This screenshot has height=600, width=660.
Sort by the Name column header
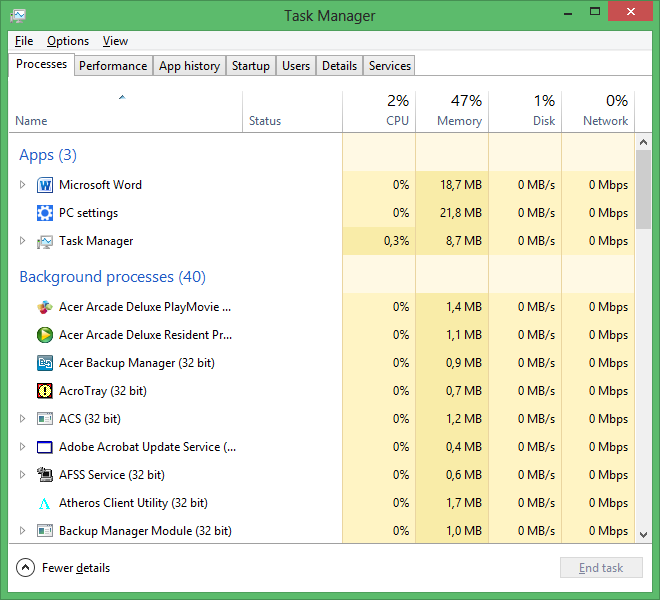(125, 112)
